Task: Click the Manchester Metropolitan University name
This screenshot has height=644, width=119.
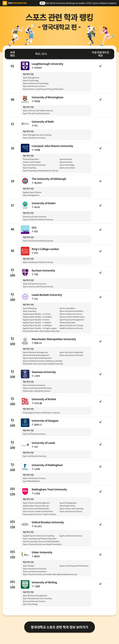Action: 54,339
